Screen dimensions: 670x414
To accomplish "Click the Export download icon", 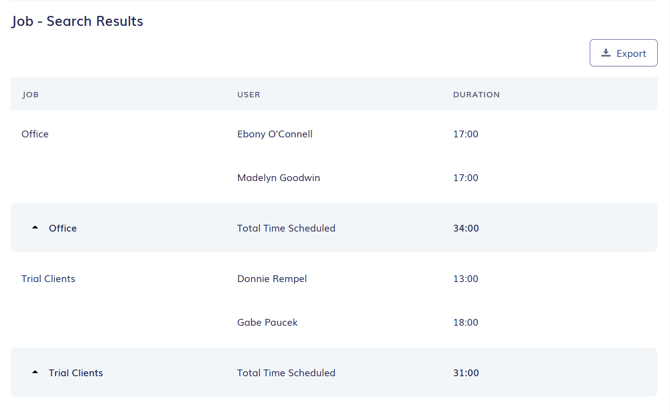I will tap(606, 53).
